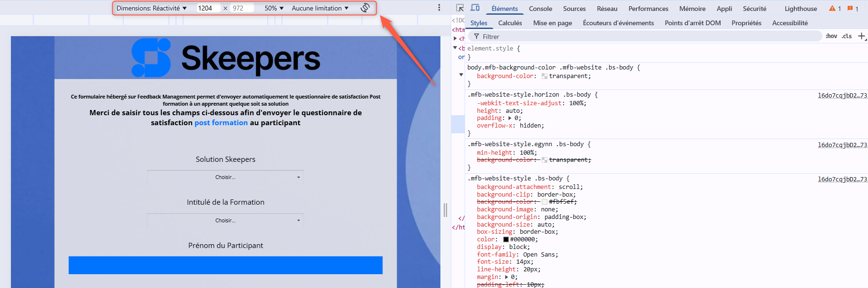Viewport: 868px width, 288px height.
Task: Click the blue Prénom du Participant field
Action: pyautogui.click(x=225, y=265)
